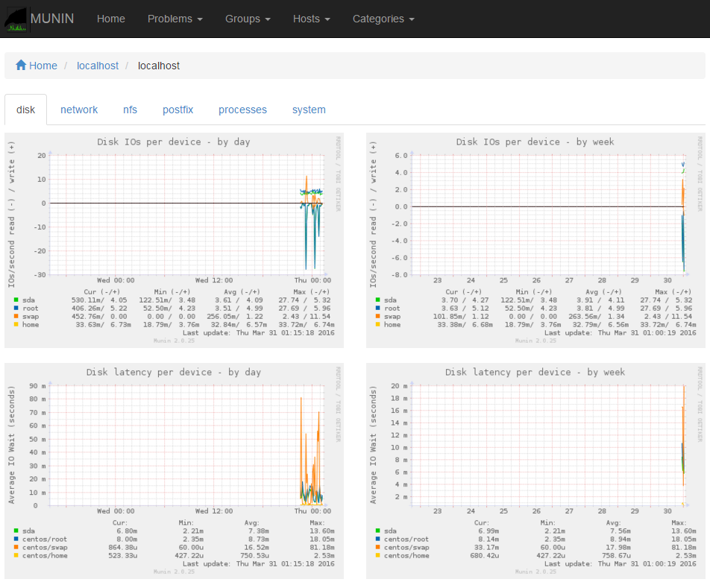710x588 pixels.
Task: Click orange centos/swap swatch in latency by day legend
Action: [16, 547]
